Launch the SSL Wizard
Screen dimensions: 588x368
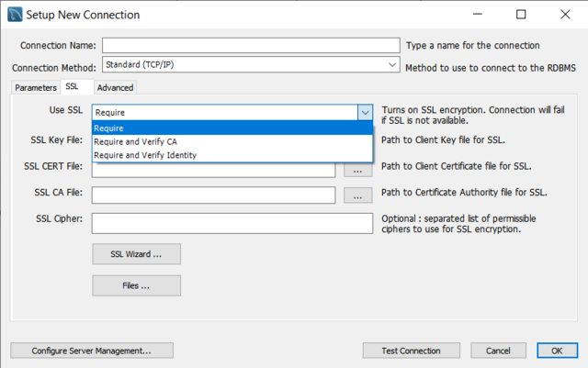(x=136, y=254)
